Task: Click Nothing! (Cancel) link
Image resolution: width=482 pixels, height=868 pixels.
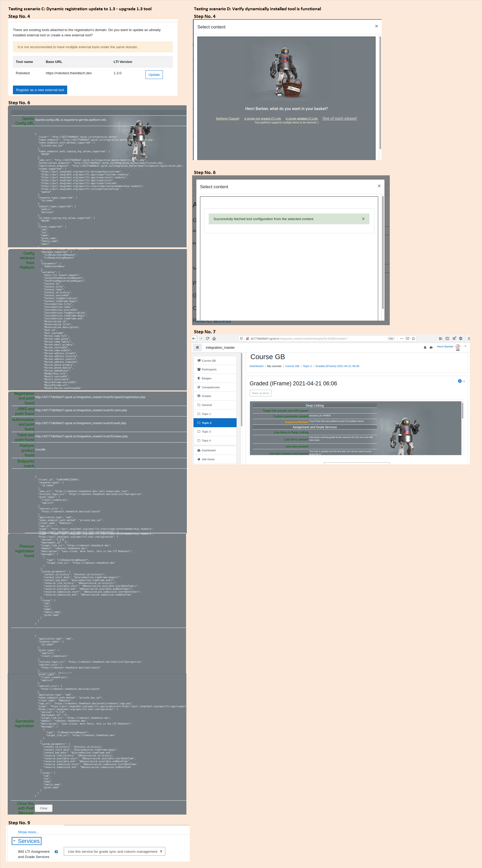Action: pos(228,119)
